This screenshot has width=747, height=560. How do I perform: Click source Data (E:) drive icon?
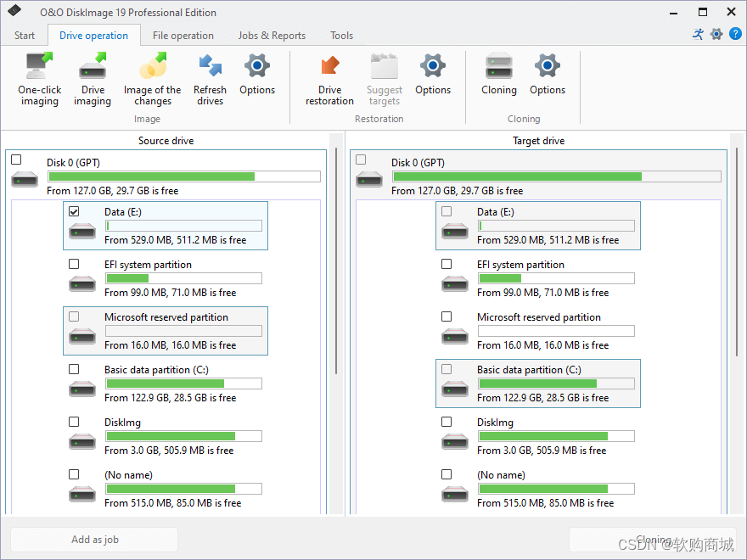pos(82,232)
